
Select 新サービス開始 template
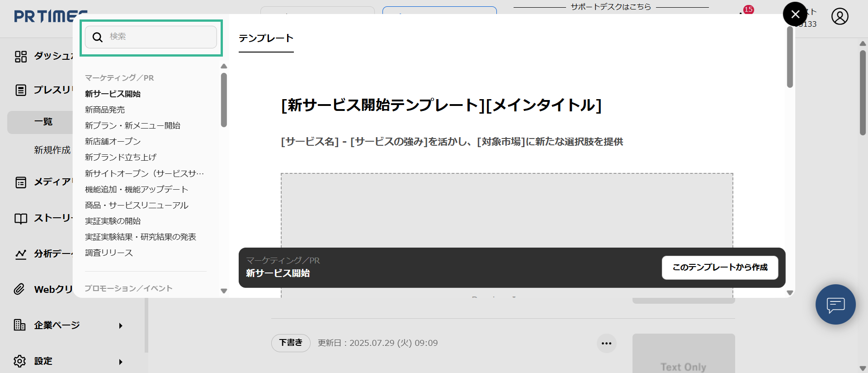coord(113,94)
